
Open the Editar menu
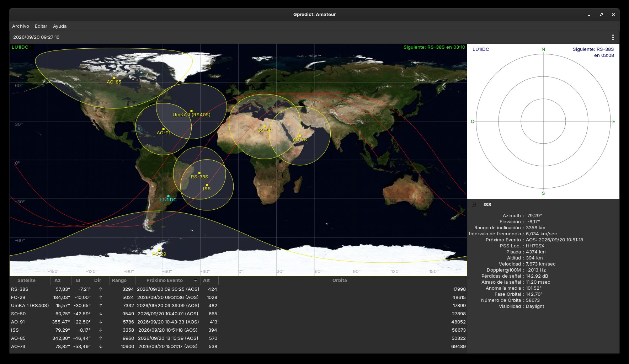coord(41,26)
